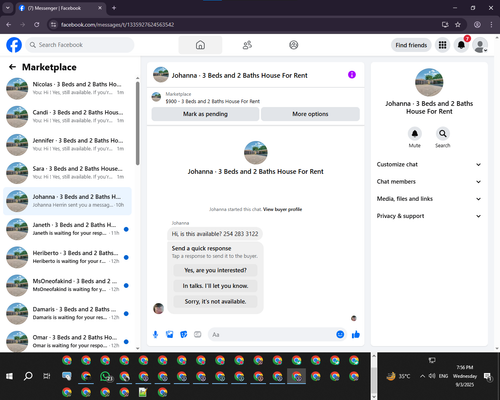Screen dimensions: 500x400
Task: Open the Friends tab icon
Action: 247,45
